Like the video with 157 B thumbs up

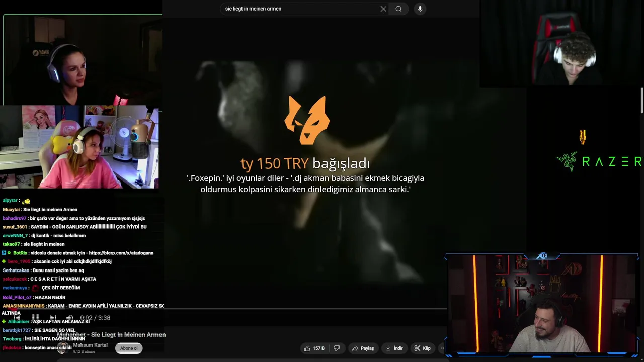pos(314,348)
